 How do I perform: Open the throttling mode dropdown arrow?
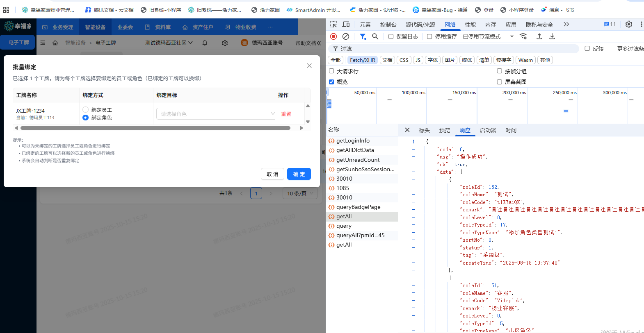[512, 36]
